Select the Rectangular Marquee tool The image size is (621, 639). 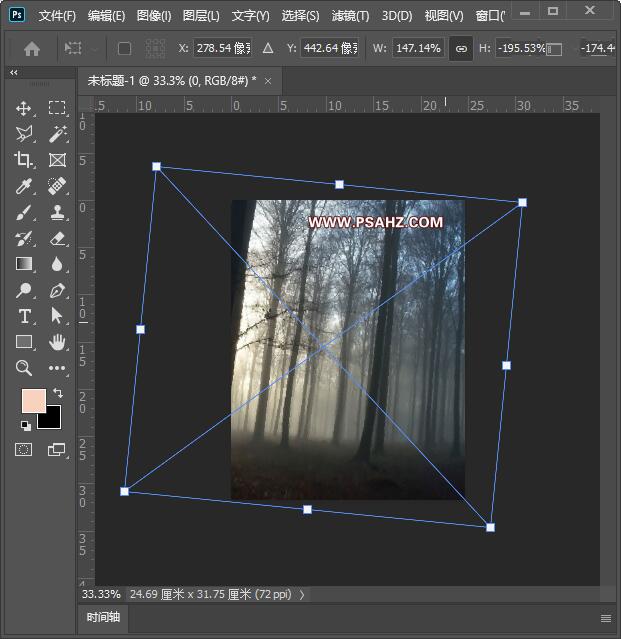click(57, 108)
